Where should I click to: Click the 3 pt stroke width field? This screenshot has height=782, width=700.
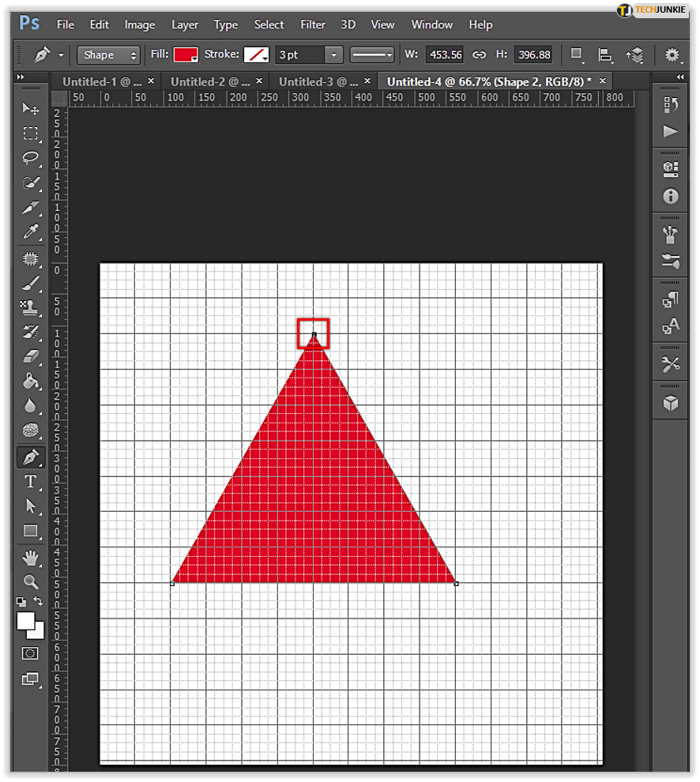pos(300,55)
